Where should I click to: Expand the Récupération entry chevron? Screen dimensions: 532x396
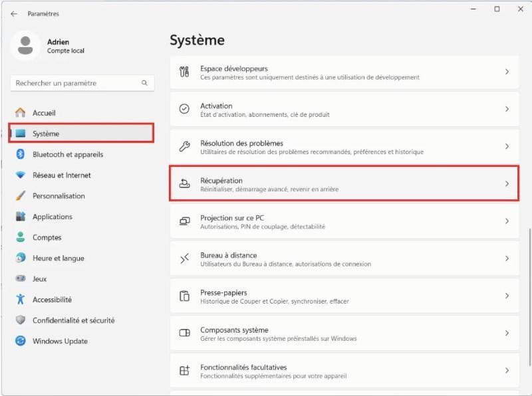[507, 184]
